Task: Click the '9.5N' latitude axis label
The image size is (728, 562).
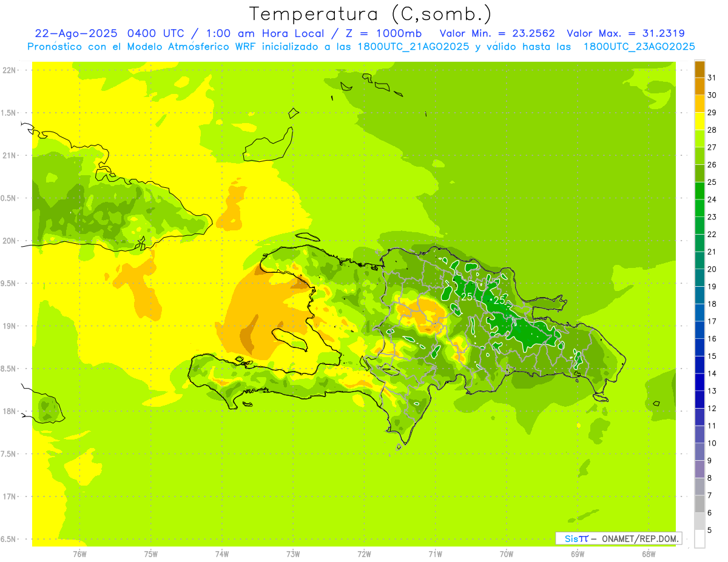Action: (9, 284)
